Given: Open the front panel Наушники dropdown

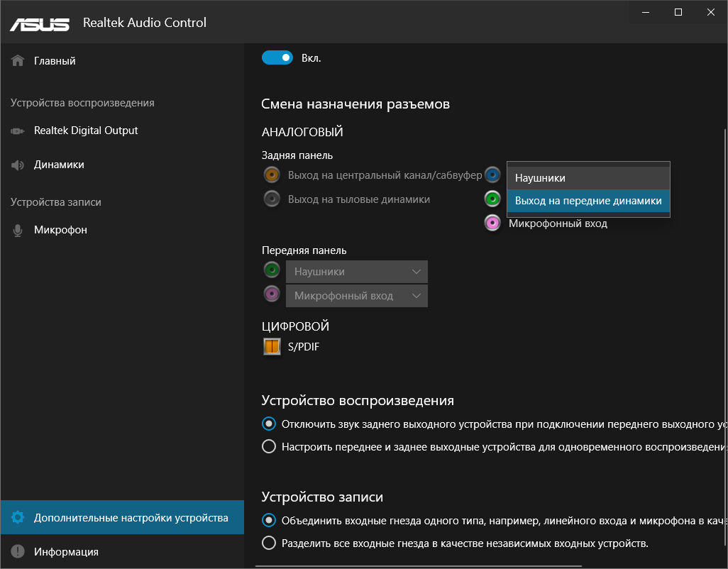Looking at the screenshot, I should (x=357, y=272).
